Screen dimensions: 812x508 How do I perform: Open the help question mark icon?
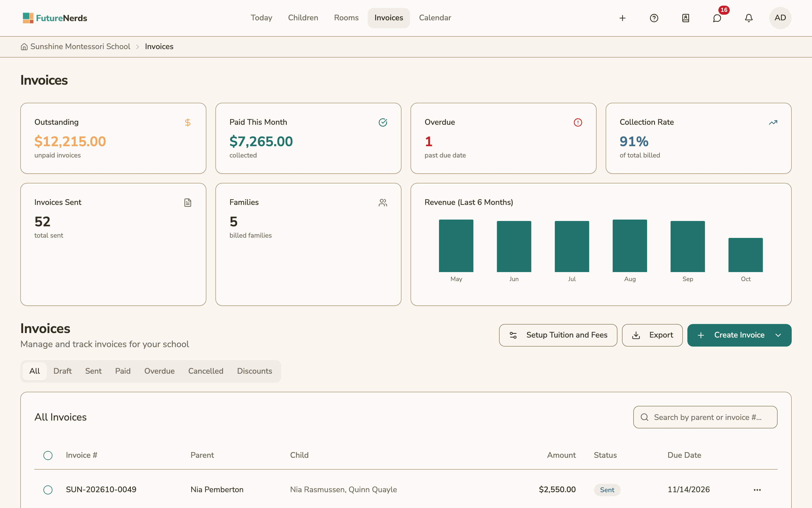click(x=654, y=18)
